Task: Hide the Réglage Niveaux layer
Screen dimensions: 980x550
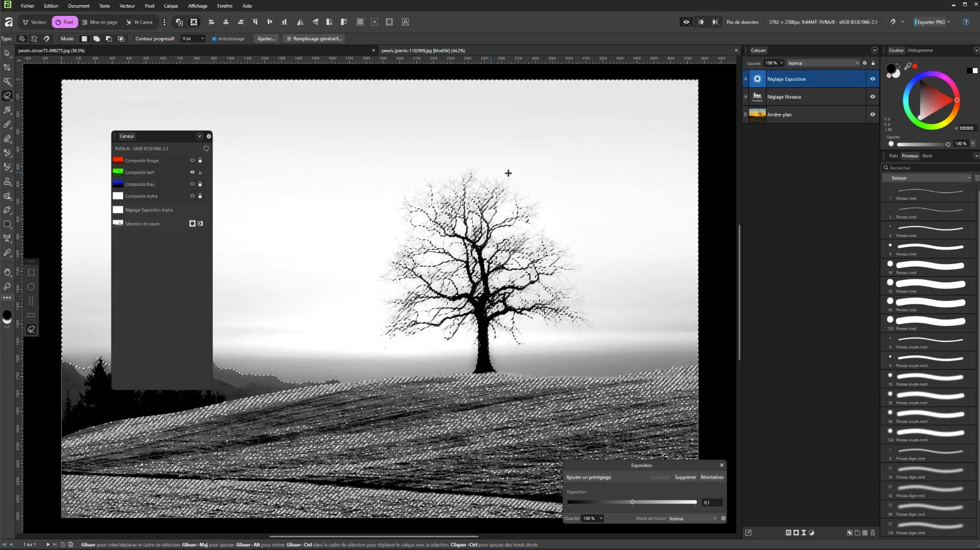Action: tap(872, 97)
